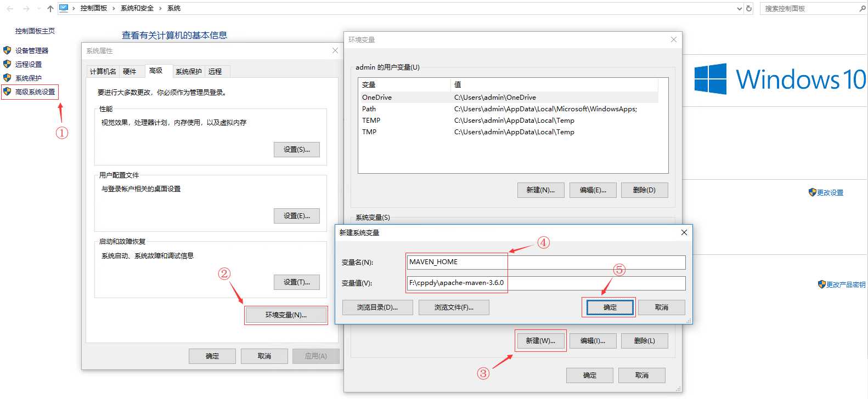This screenshot has height=399, width=868.
Task: Click 取消 in the 环境变量 dialog
Action: coord(642,375)
